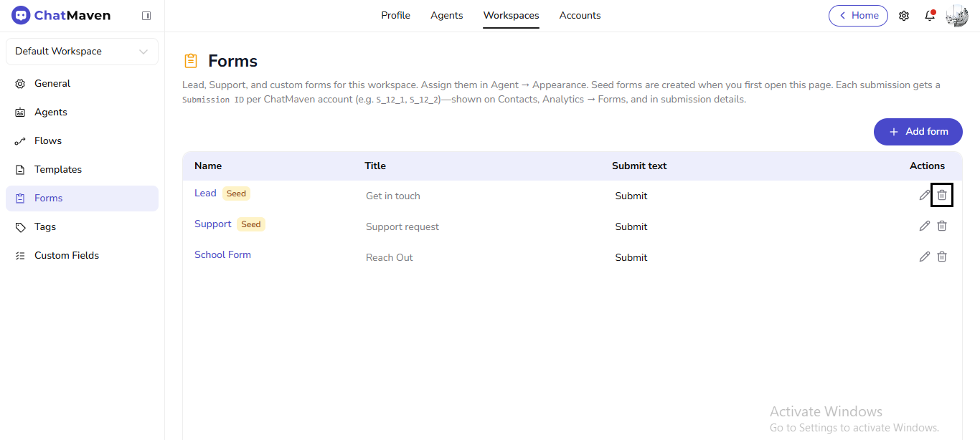Select the Agents icon in the sidebar

(21, 112)
